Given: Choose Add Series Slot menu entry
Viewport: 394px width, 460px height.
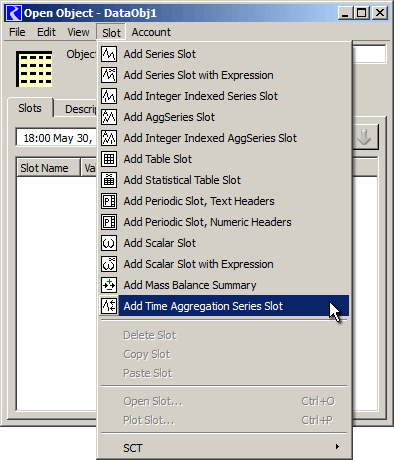Looking at the screenshot, I should coord(224,54).
